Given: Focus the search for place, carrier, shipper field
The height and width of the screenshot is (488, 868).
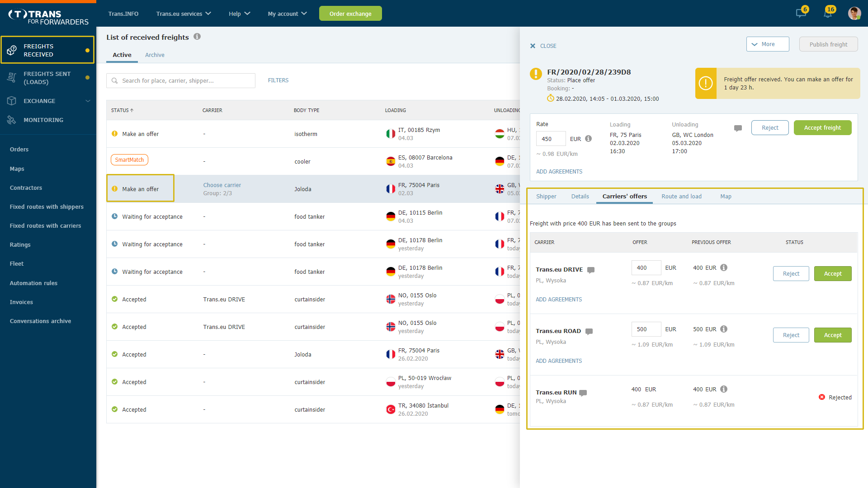Looking at the screenshot, I should click(x=181, y=80).
